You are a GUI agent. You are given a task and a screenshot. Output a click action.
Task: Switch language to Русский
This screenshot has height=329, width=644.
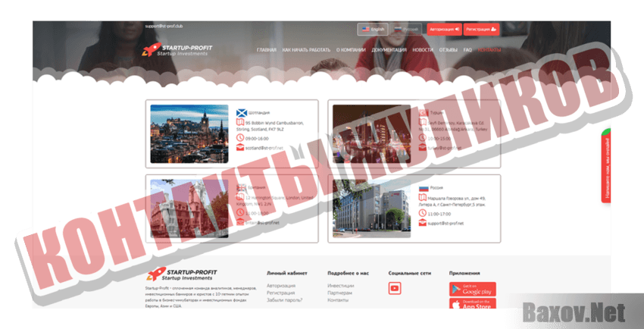point(406,30)
